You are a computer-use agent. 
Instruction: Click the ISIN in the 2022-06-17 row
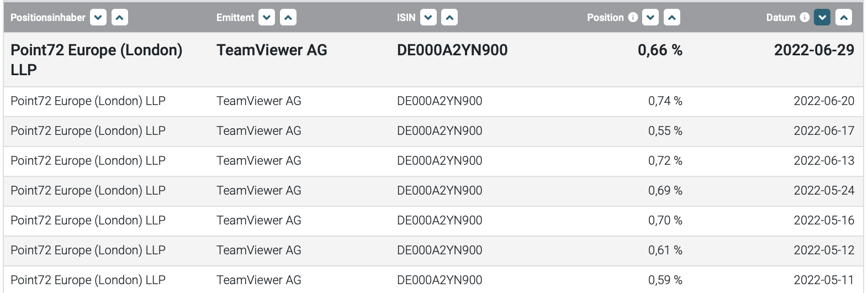coord(440,131)
